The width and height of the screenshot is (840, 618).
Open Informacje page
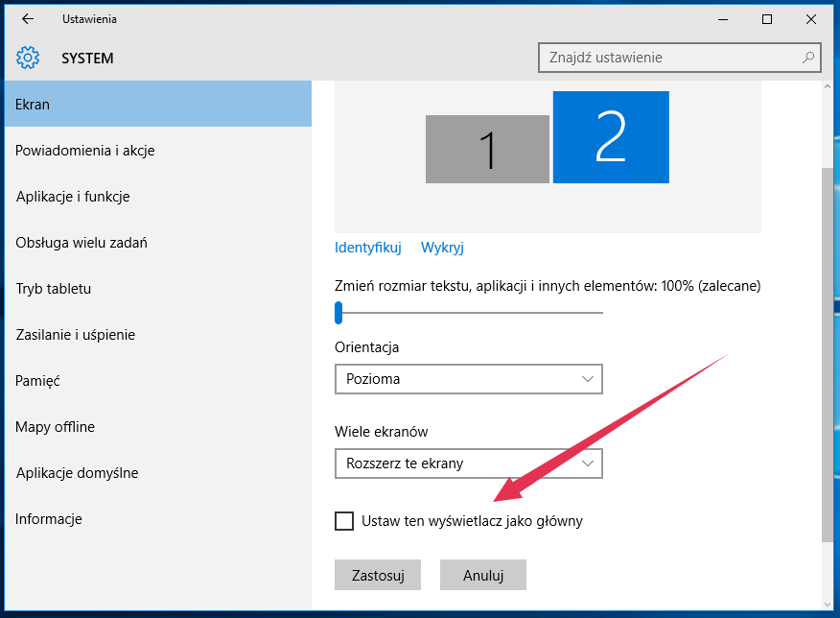(158, 519)
